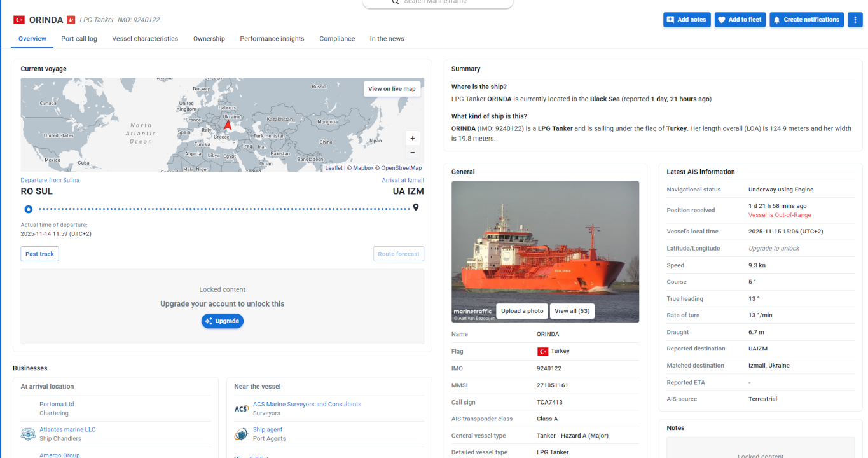Image resolution: width=868 pixels, height=458 pixels.
Task: Click the draught value 6.7 m
Action: point(756,332)
